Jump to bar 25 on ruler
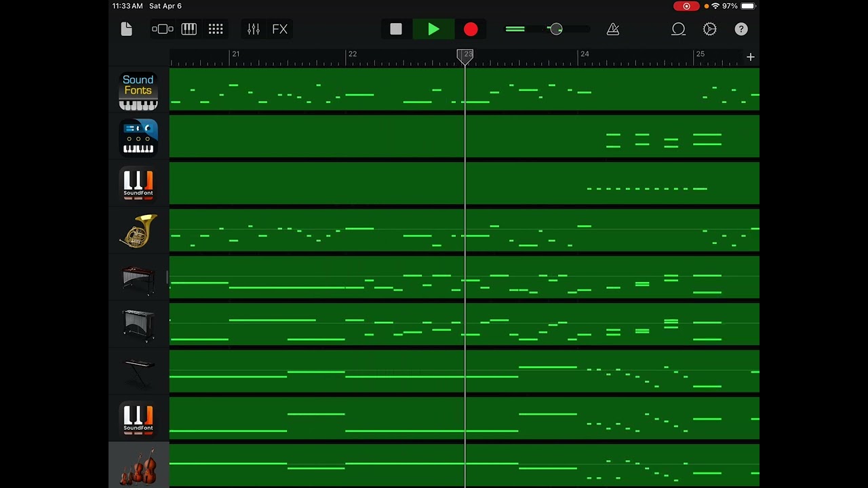The width and height of the screenshot is (868, 488). pyautogui.click(x=700, y=54)
